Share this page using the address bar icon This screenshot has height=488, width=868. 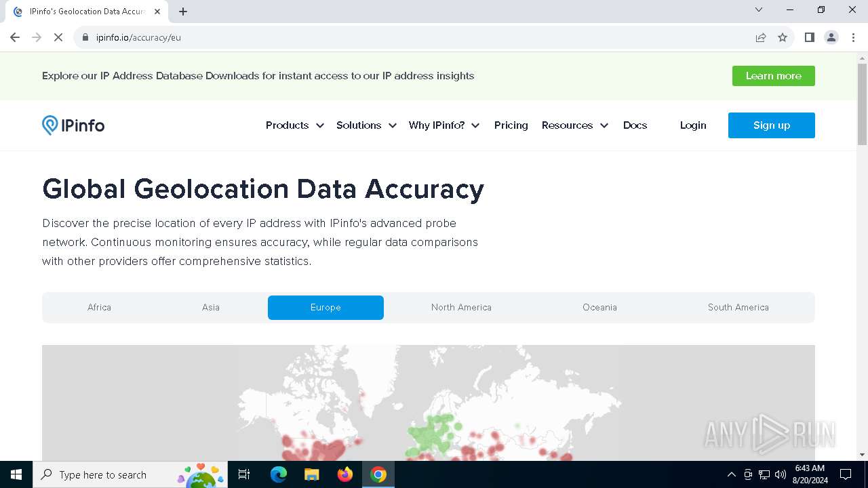click(x=761, y=37)
